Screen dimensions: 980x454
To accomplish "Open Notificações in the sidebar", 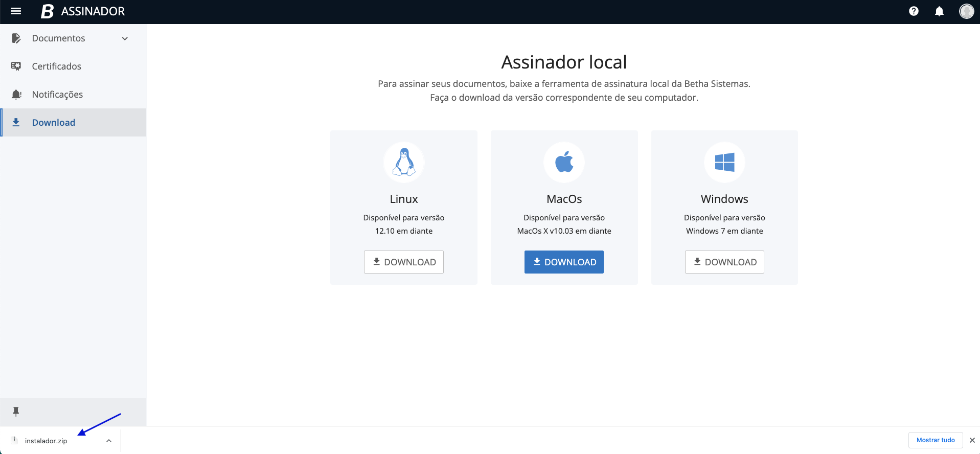I will (57, 95).
